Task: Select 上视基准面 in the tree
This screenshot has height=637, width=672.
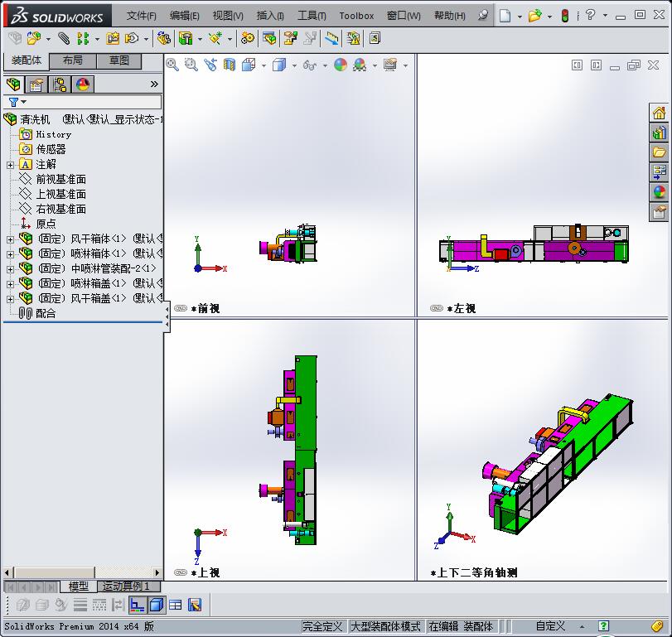Action: pyautogui.click(x=60, y=194)
